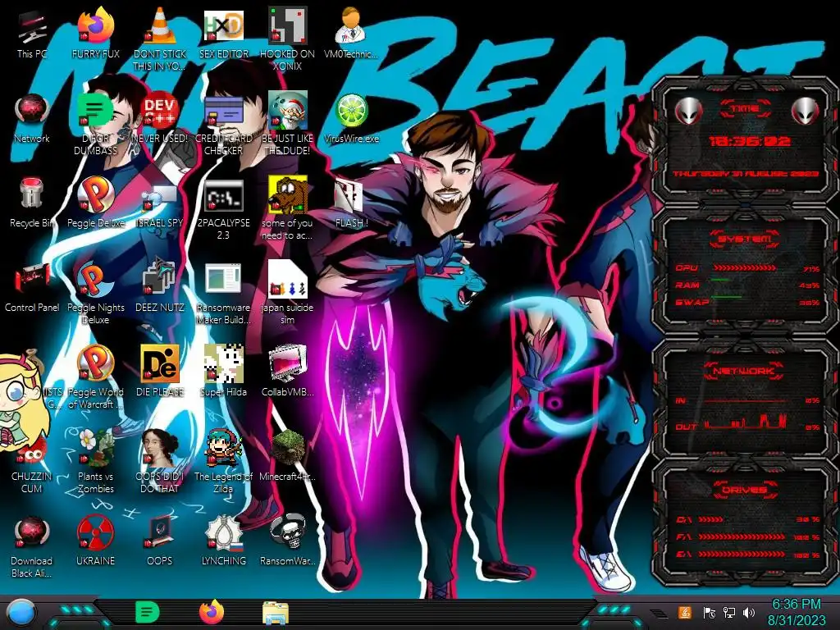
Task: Click the left alien head widget icon
Action: [688, 112]
